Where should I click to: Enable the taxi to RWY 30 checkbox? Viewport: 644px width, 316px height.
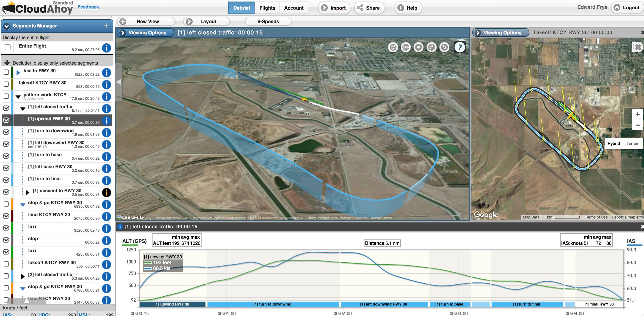click(x=7, y=72)
